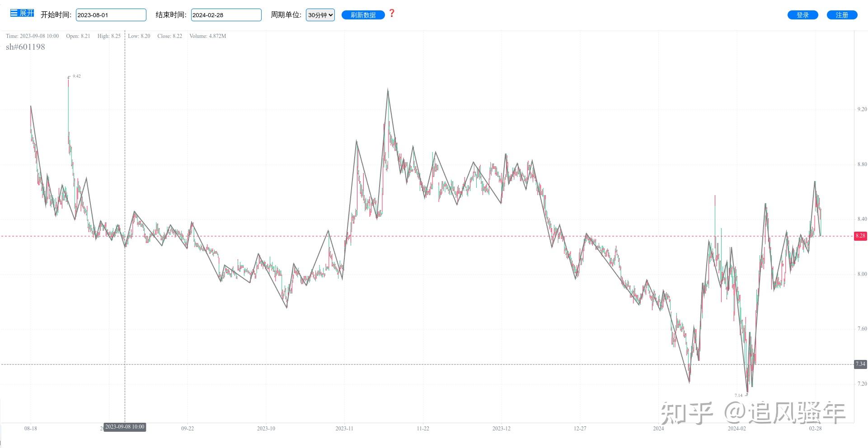The image size is (868, 448).
Task: Click the gray 7.34 crosshair price label
Action: pos(860,364)
